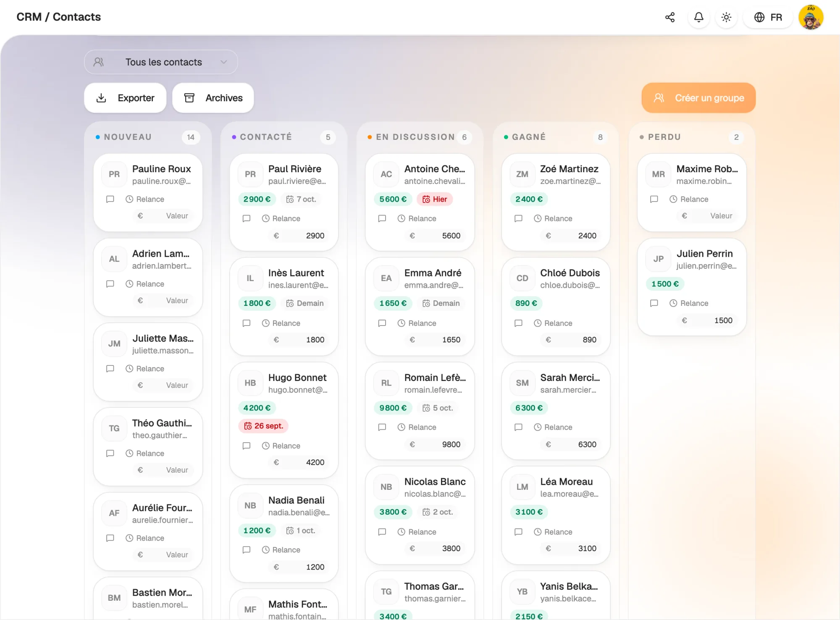This screenshot has width=840, height=620.
Task: Select the EN DISCUSSION column header
Action: tap(415, 137)
